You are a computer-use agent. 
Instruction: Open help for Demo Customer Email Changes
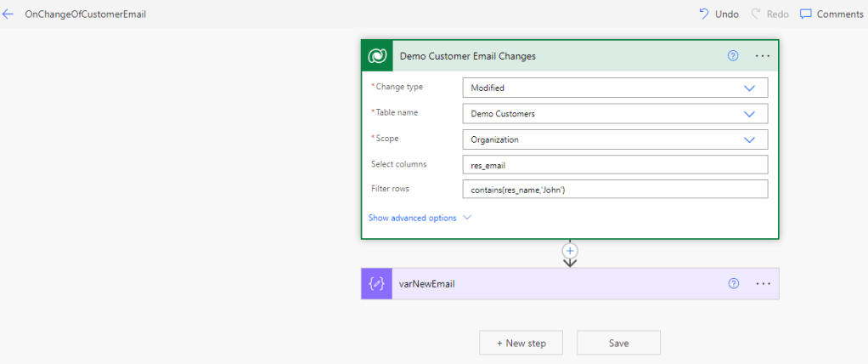(x=733, y=56)
